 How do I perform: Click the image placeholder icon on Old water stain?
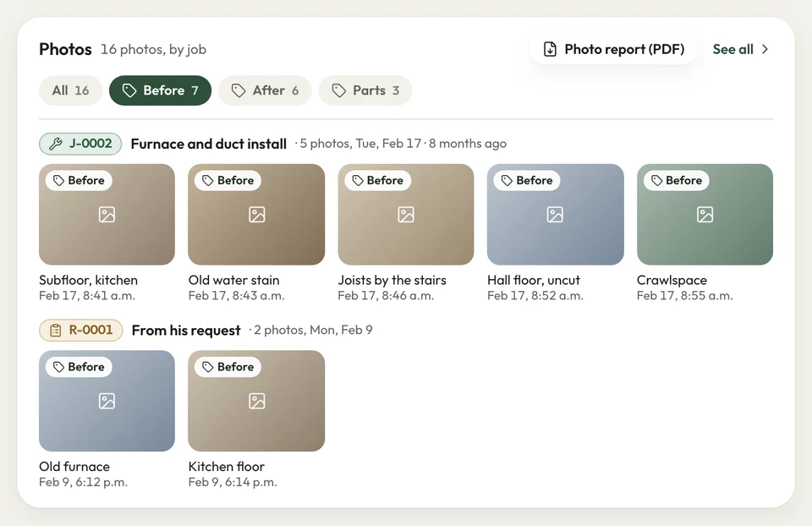256,214
